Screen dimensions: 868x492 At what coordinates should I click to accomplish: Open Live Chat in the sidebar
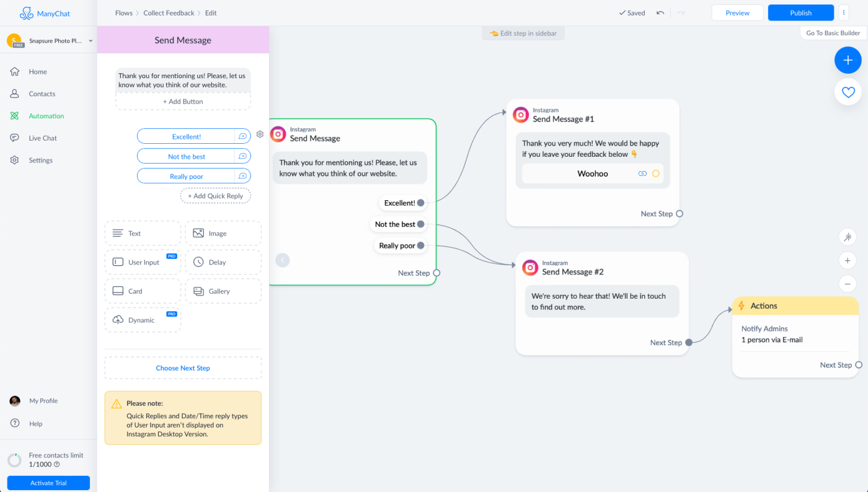43,138
